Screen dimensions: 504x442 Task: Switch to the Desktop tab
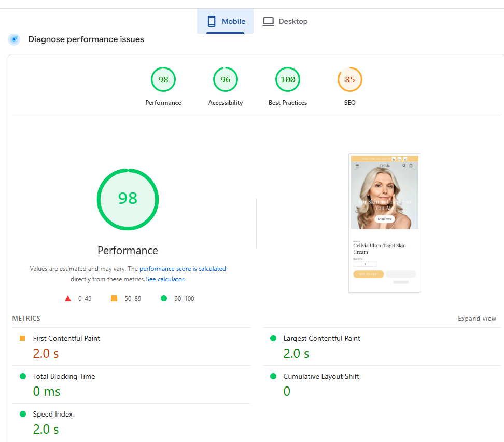(x=285, y=21)
